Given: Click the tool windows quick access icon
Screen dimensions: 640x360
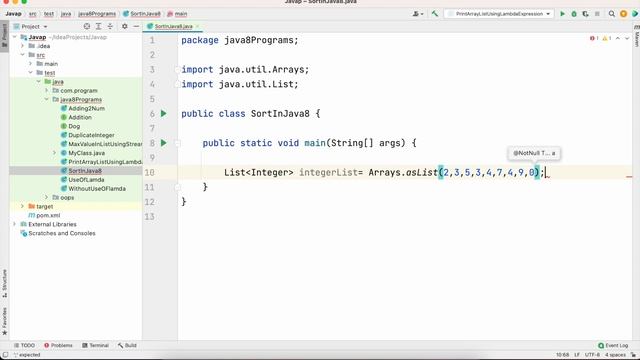Looking at the screenshot, I should (5, 355).
